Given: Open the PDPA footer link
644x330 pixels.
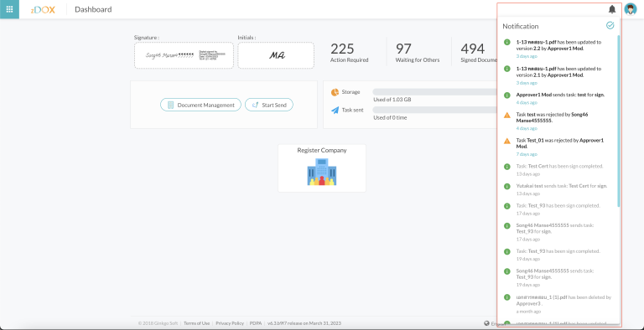Looking at the screenshot, I should (x=256, y=323).
